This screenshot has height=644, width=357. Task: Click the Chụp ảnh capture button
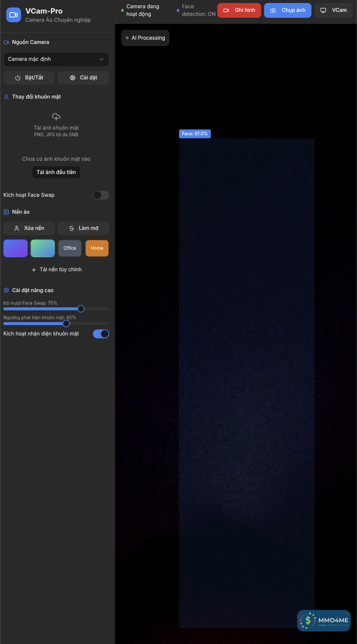288,10
